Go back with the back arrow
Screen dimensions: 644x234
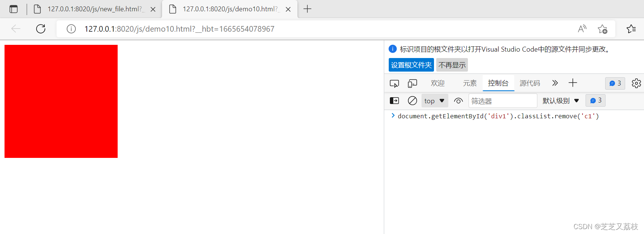[15, 29]
